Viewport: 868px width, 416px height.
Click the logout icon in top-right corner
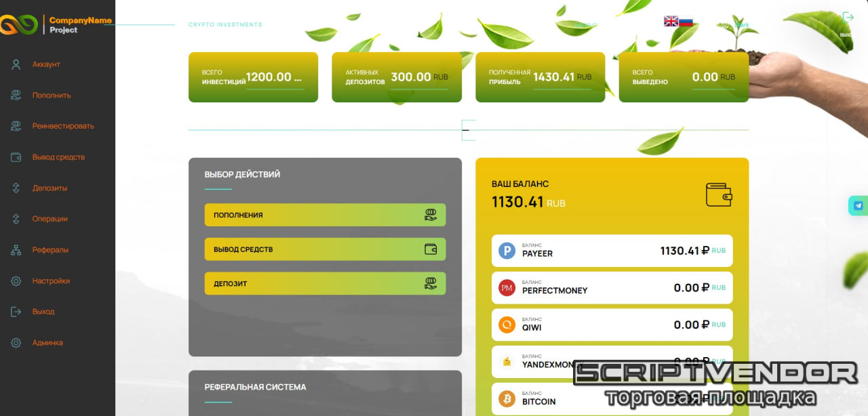point(848,18)
